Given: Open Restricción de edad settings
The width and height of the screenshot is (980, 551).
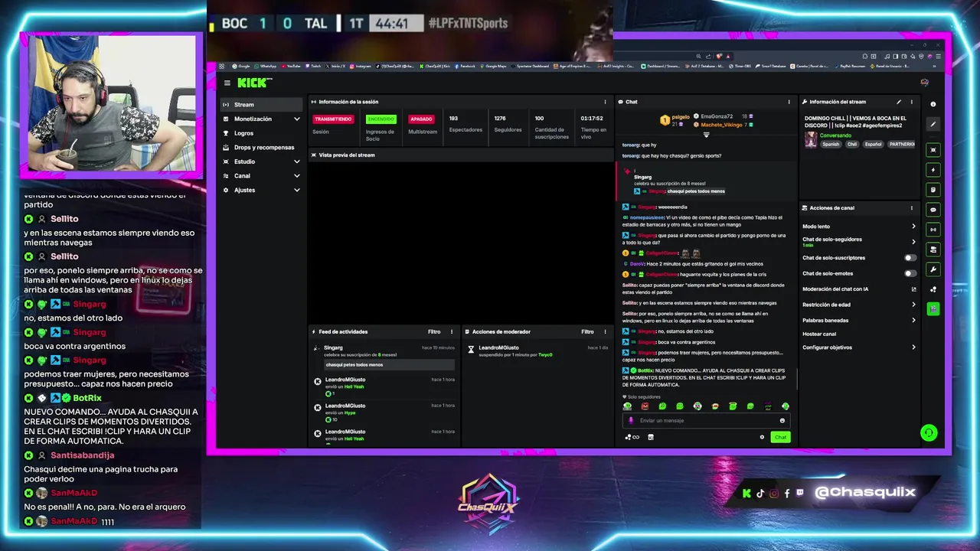Looking at the screenshot, I should (858, 305).
